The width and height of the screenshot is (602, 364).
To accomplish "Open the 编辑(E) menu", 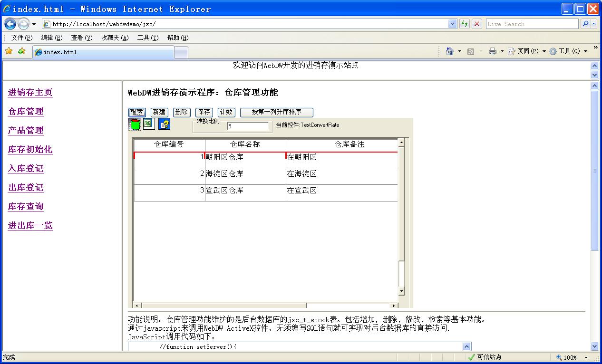I will click(x=52, y=38).
